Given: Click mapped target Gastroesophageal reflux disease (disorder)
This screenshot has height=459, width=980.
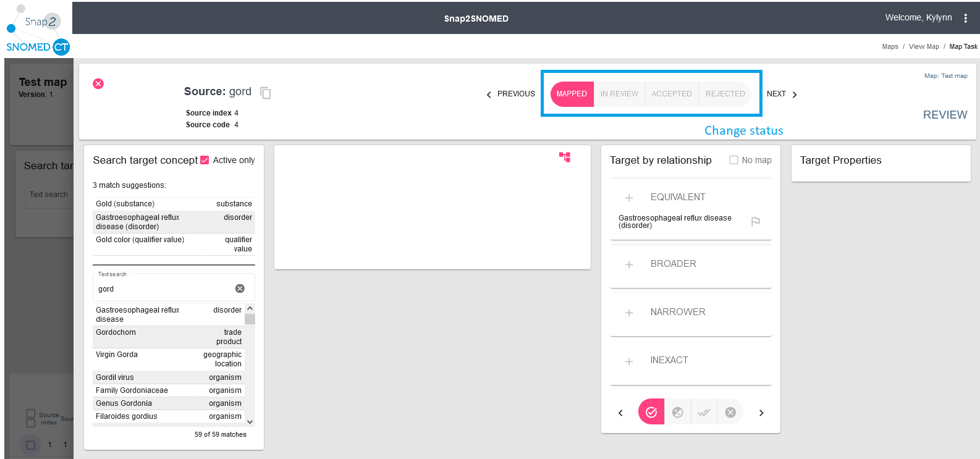Looking at the screenshot, I should tap(675, 222).
